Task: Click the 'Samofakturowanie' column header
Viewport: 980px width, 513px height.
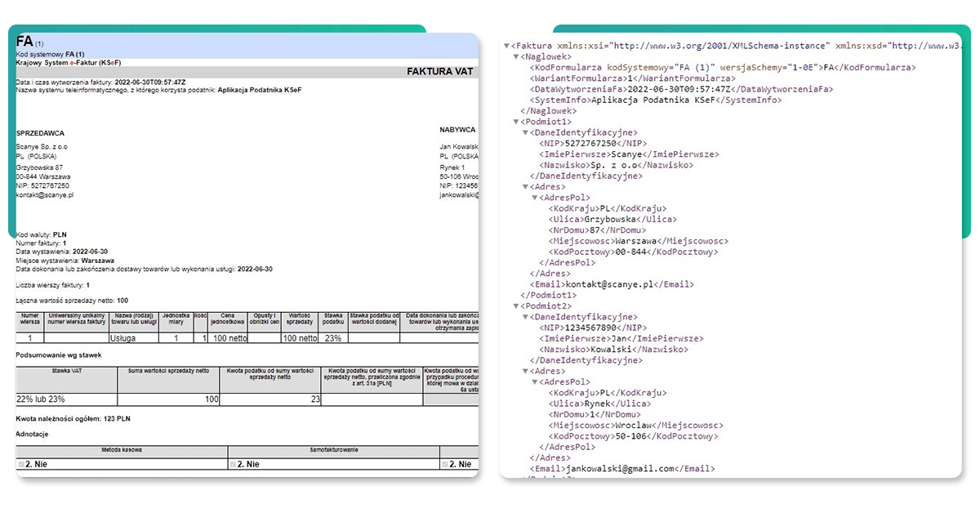Action: coord(334,450)
